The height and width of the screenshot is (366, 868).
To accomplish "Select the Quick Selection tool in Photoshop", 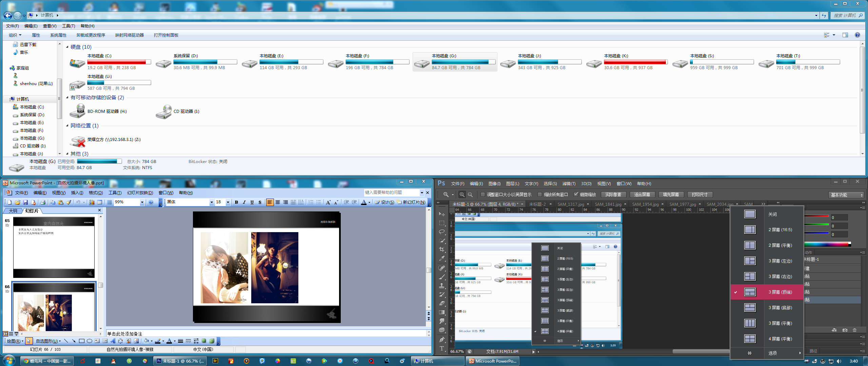I will pos(441,241).
